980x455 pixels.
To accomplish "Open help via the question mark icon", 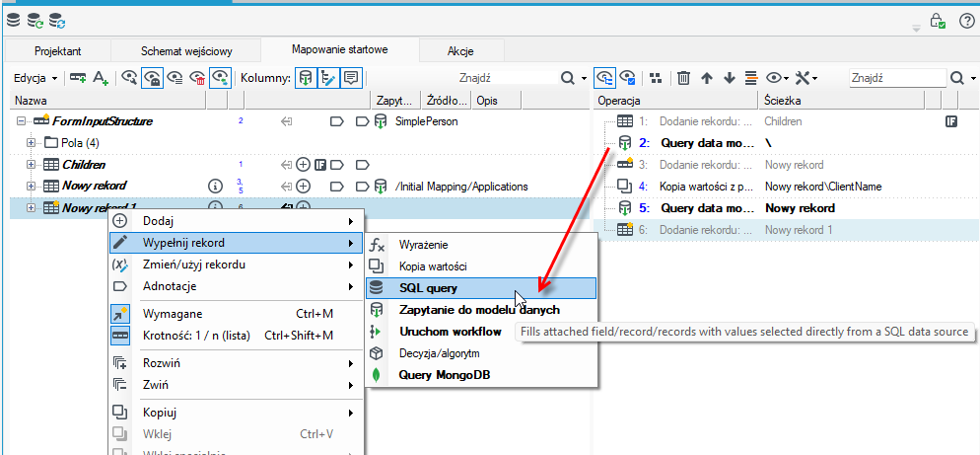I will click(x=965, y=22).
